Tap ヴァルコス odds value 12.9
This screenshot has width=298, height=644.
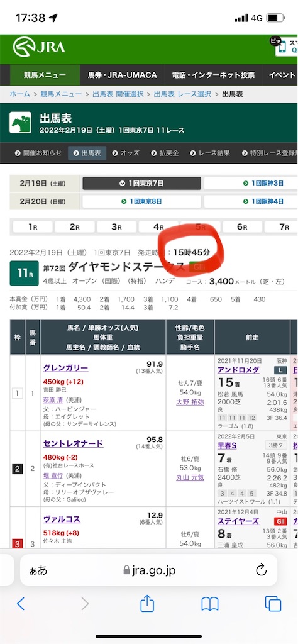click(x=155, y=515)
